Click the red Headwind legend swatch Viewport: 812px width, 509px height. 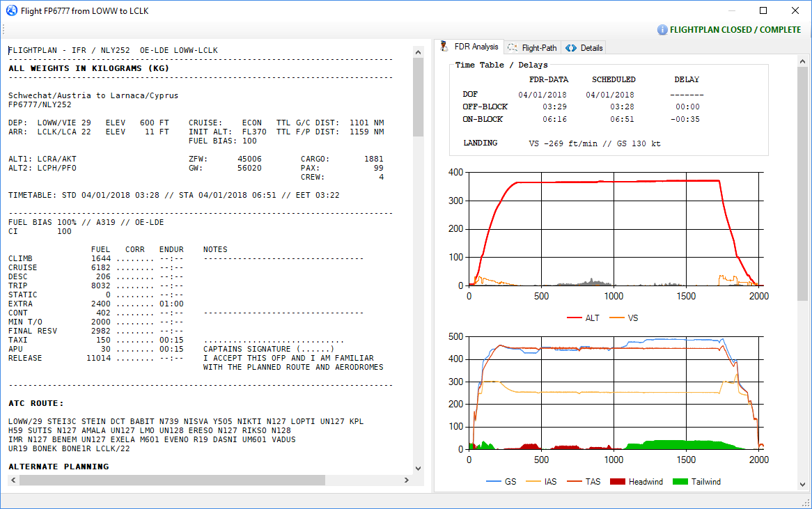pyautogui.click(x=618, y=482)
